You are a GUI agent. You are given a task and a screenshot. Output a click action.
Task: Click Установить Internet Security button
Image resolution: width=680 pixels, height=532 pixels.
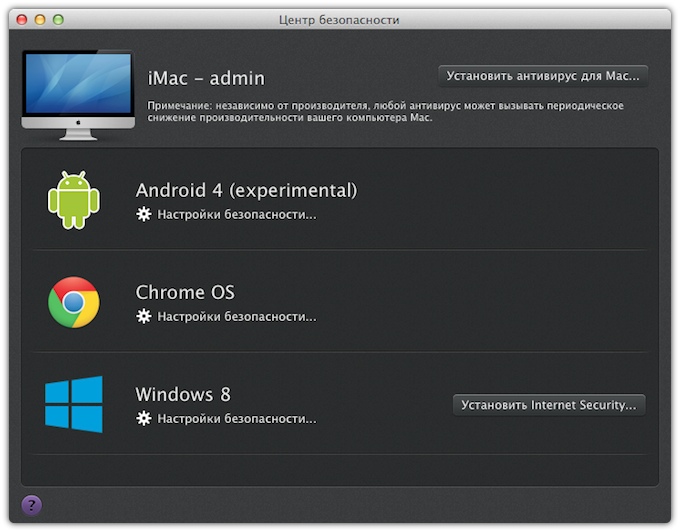tap(549, 405)
